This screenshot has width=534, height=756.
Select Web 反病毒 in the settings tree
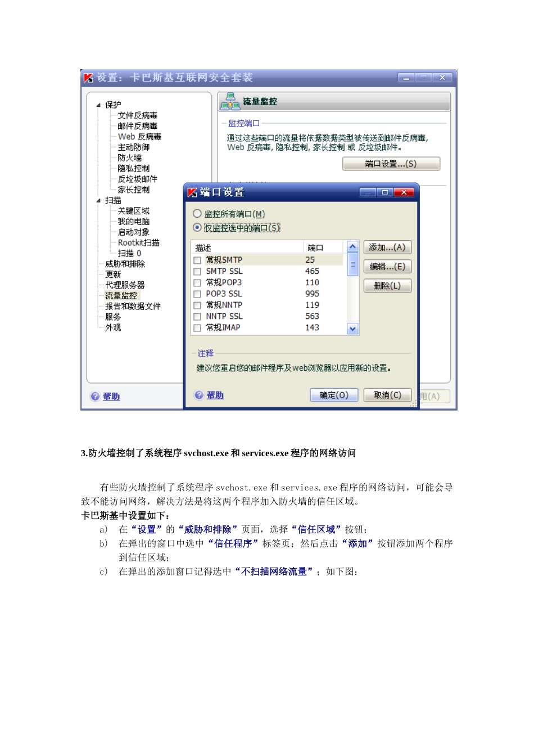pyautogui.click(x=139, y=137)
